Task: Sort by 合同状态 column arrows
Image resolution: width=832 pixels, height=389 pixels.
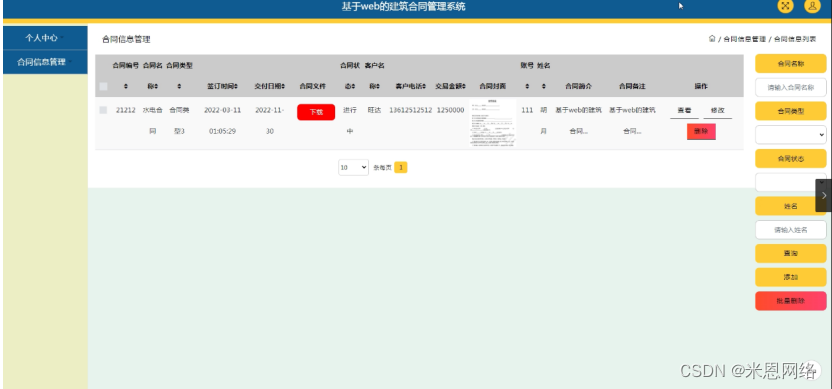Action: 352,86
